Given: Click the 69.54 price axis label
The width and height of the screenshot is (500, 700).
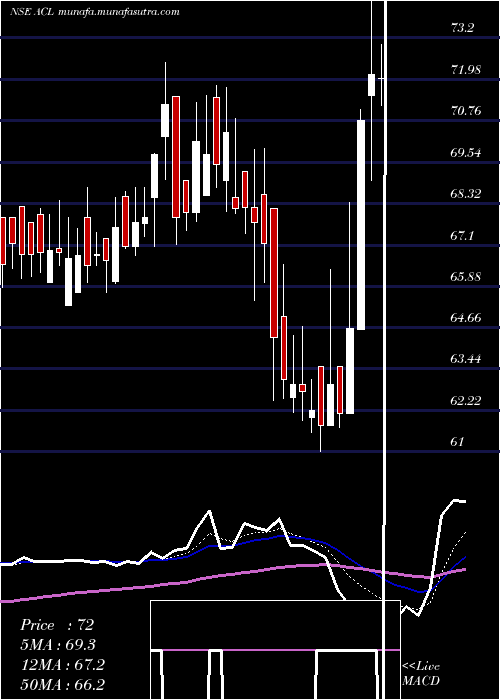Looking at the screenshot, I should click(466, 153).
